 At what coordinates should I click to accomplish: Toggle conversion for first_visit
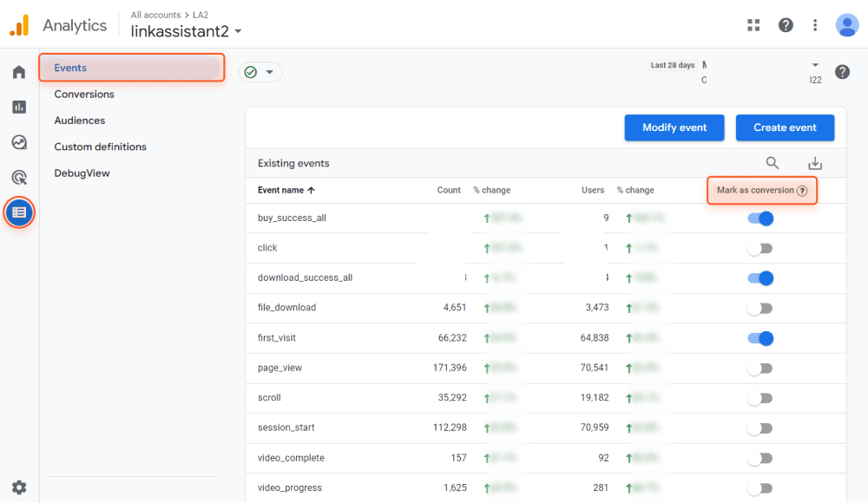click(x=760, y=338)
